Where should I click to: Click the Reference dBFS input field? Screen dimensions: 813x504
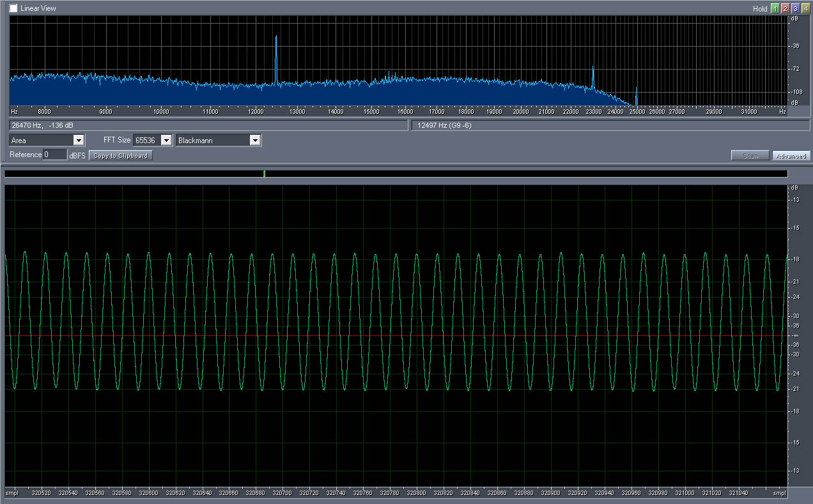click(55, 155)
